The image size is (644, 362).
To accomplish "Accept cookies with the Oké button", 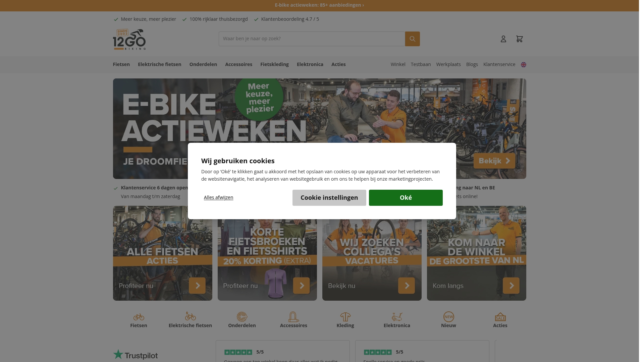I will tap(406, 198).
